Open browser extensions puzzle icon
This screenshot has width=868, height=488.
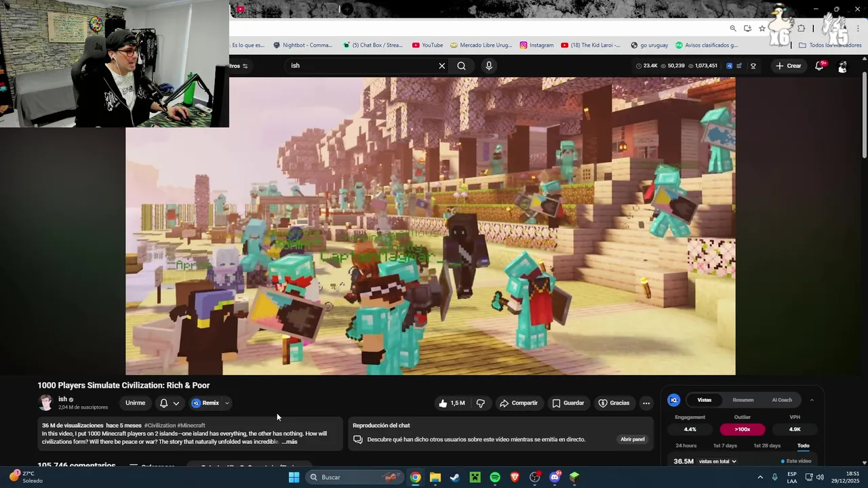click(x=802, y=28)
